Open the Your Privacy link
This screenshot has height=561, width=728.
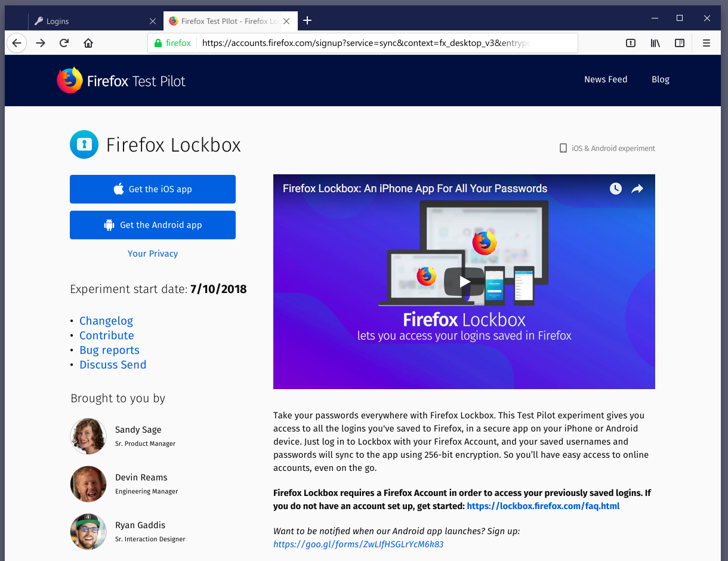153,253
